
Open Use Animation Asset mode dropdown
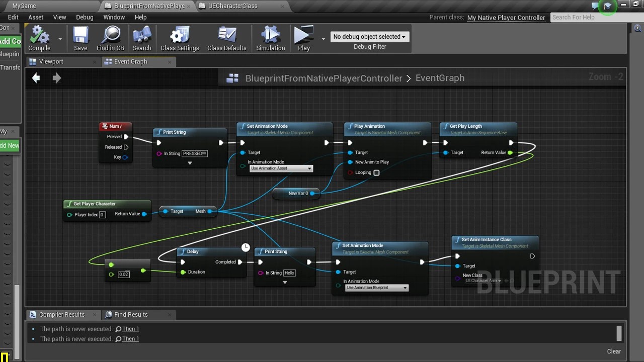pos(281,168)
